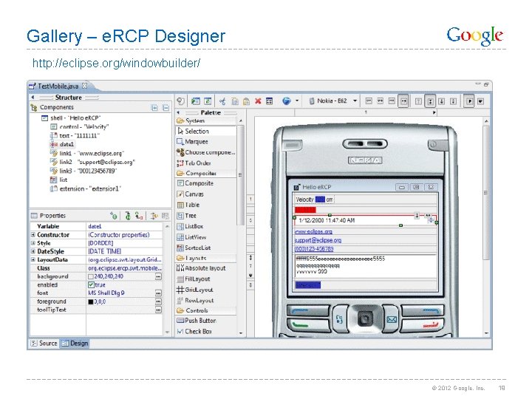Image resolution: width=532 pixels, height=399 pixels.
Task: Click the foreground 0,0,0 black swatch
Action: tap(91, 301)
